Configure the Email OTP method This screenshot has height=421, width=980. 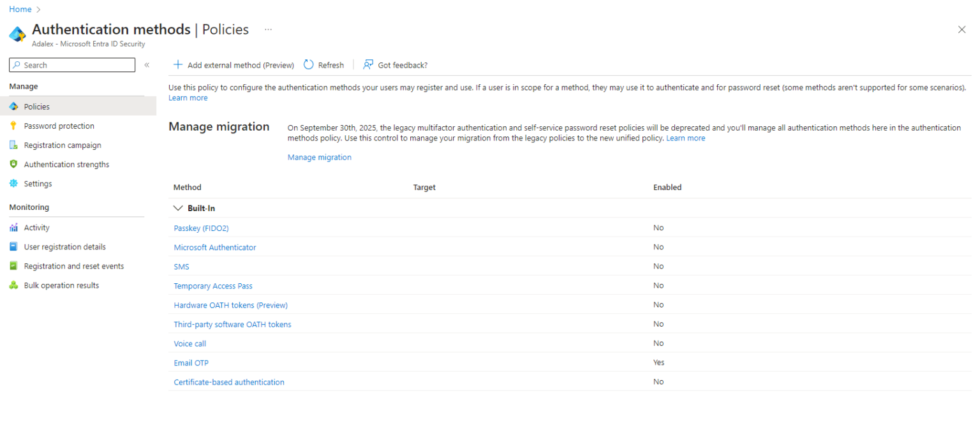pos(191,362)
